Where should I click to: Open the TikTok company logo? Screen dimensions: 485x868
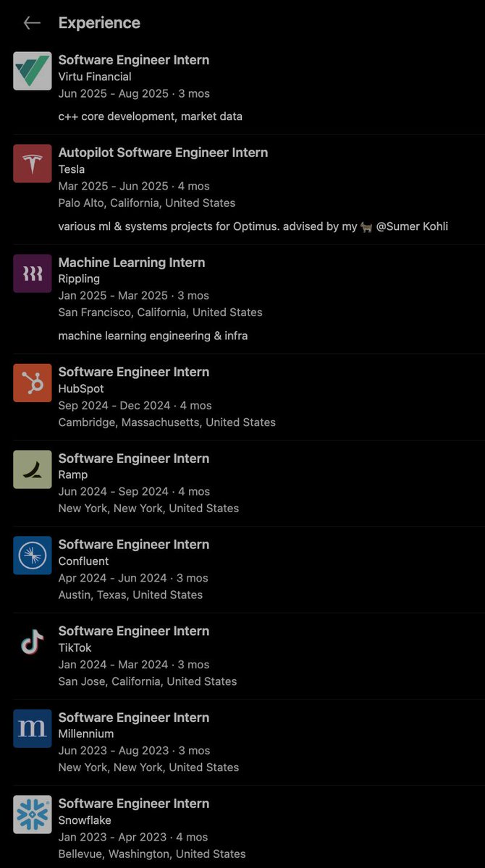[33, 642]
